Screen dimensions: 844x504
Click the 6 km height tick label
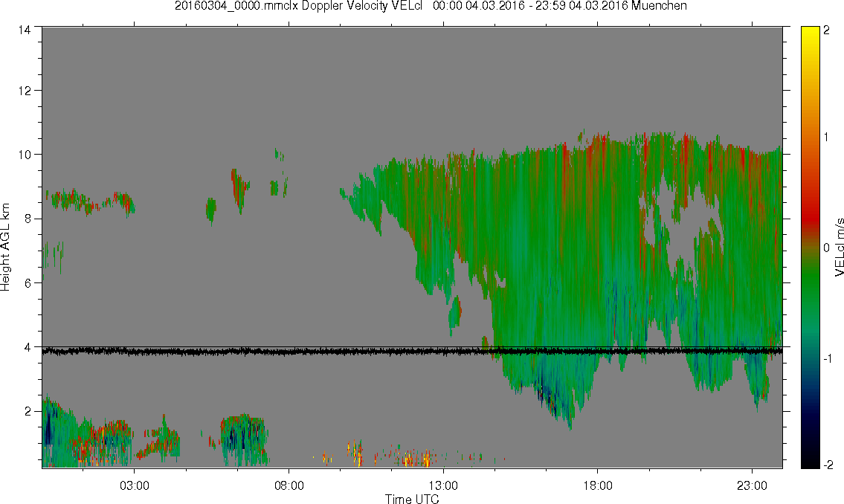coord(28,283)
